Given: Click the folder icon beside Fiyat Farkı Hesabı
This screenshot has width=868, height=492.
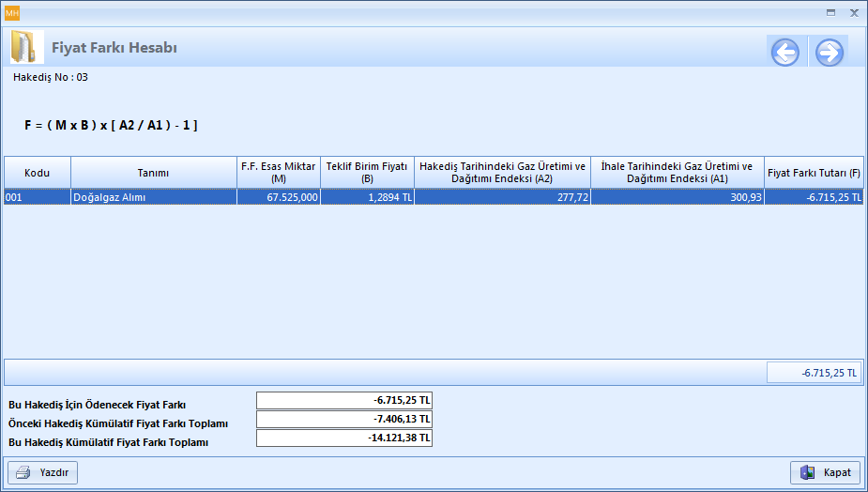Looking at the screenshot, I should coord(26,48).
